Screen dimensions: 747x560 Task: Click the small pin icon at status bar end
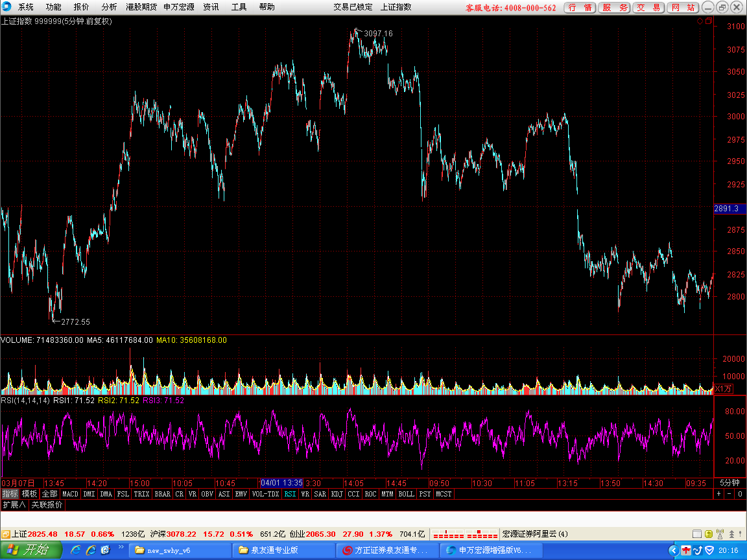click(x=741, y=534)
